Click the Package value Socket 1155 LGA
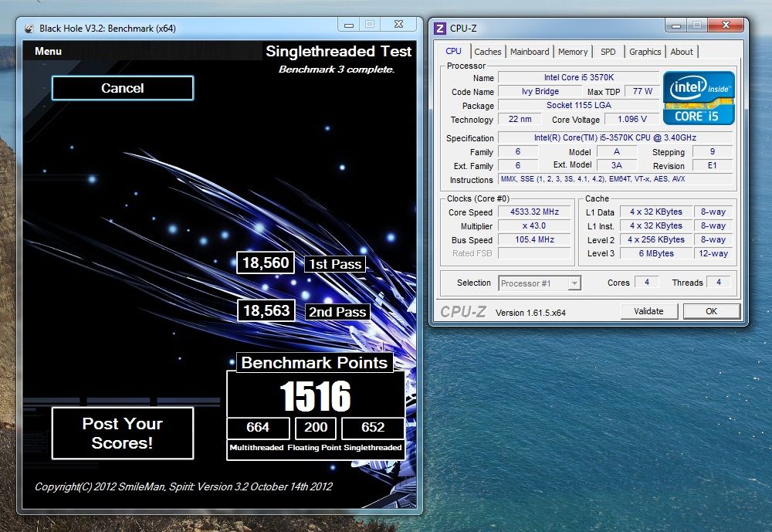This screenshot has width=772, height=532. [578, 105]
